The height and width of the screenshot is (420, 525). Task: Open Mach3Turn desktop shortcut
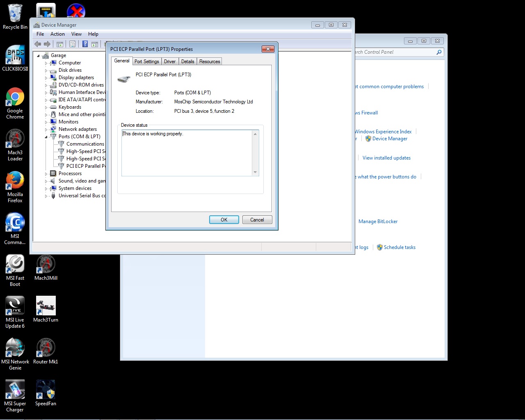[46, 306]
